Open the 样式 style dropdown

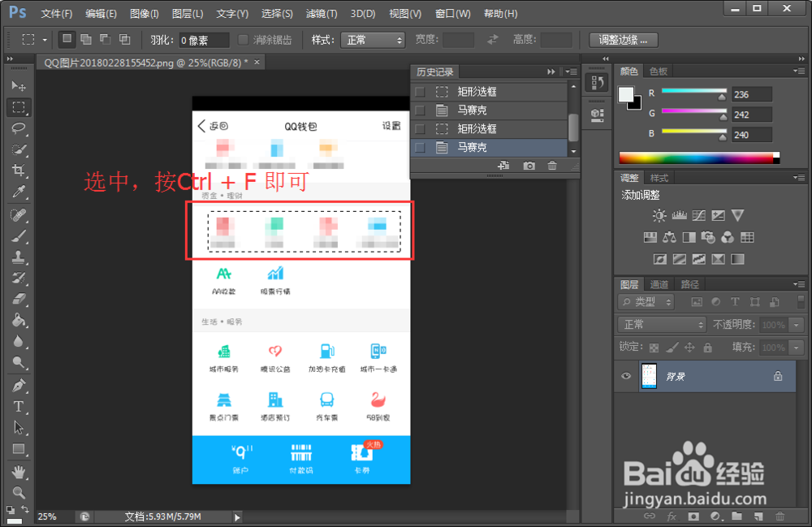(x=373, y=40)
